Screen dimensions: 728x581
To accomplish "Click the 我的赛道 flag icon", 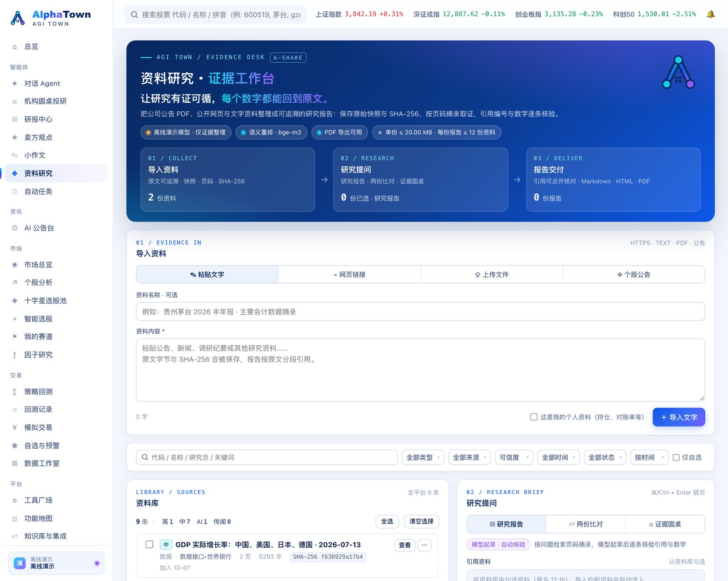I will [x=15, y=336].
